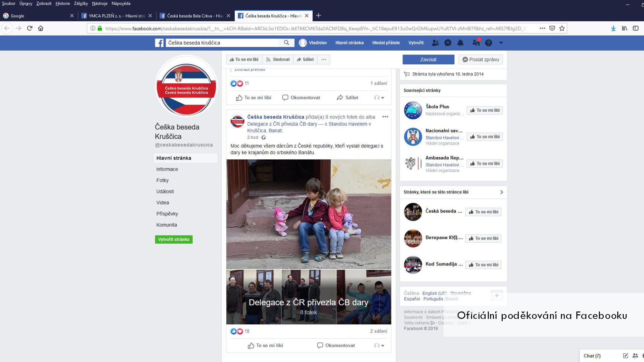Open page more options ellipsis button
This screenshot has height=362, width=644.
coord(324,60)
